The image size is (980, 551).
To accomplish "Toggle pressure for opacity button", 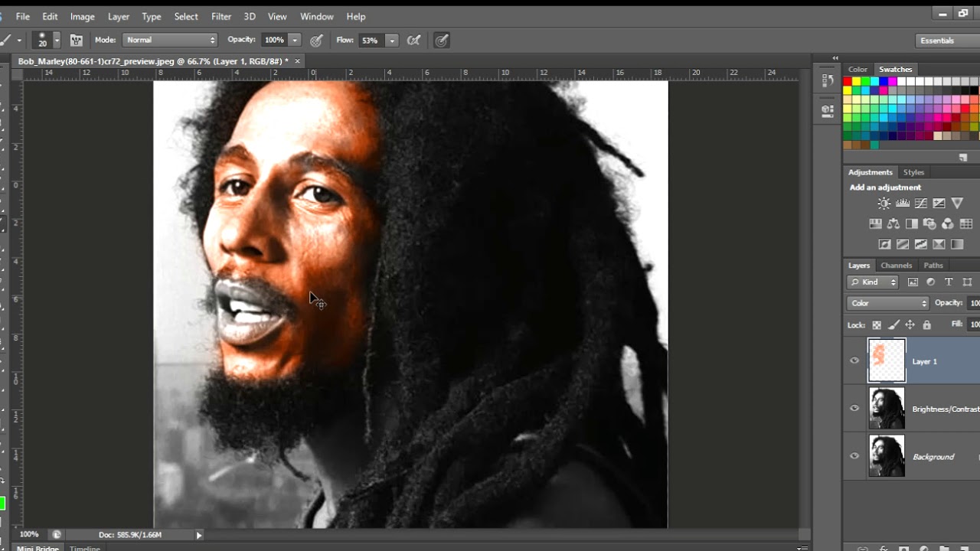I will [317, 40].
